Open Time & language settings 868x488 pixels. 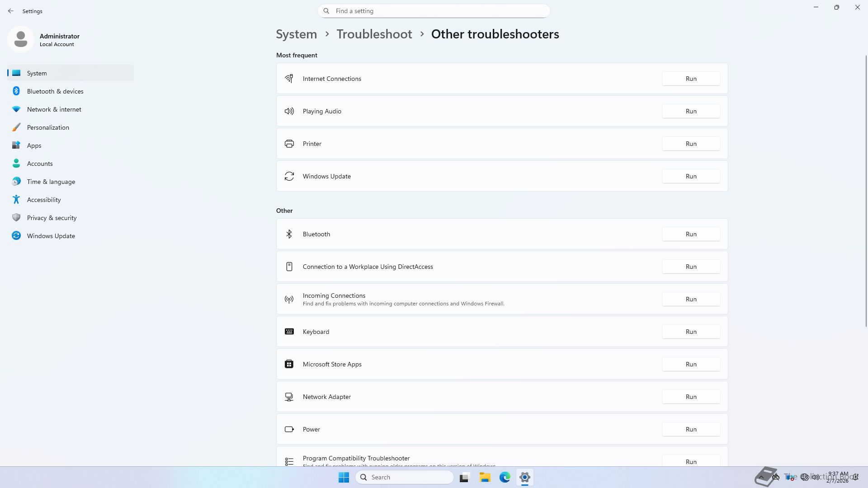[x=51, y=182]
